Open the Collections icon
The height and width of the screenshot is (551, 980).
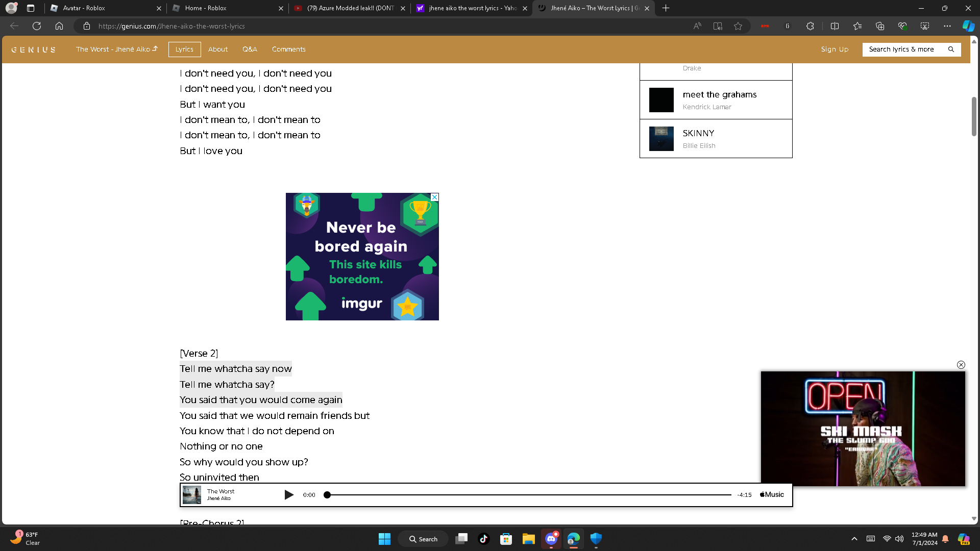click(x=880, y=26)
